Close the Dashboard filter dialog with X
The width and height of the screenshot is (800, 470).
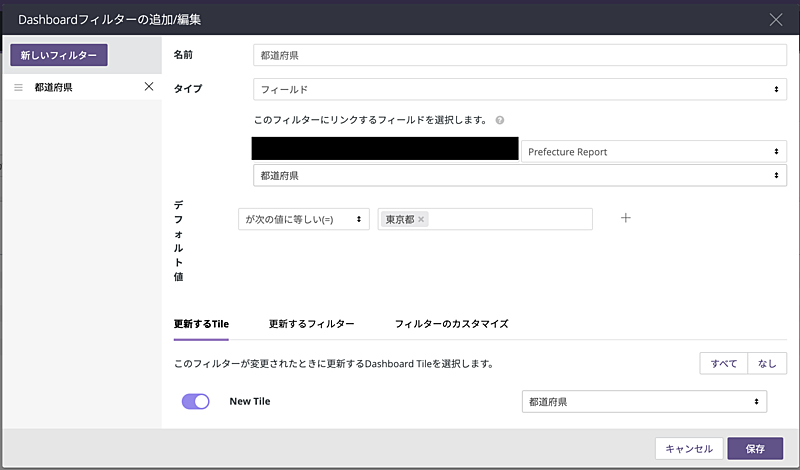click(776, 20)
